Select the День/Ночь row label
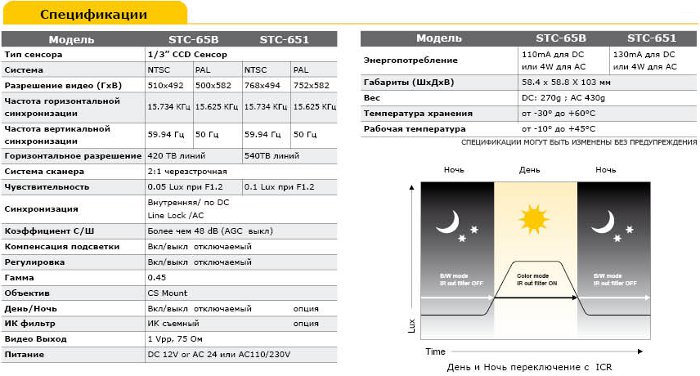 click(x=31, y=309)
